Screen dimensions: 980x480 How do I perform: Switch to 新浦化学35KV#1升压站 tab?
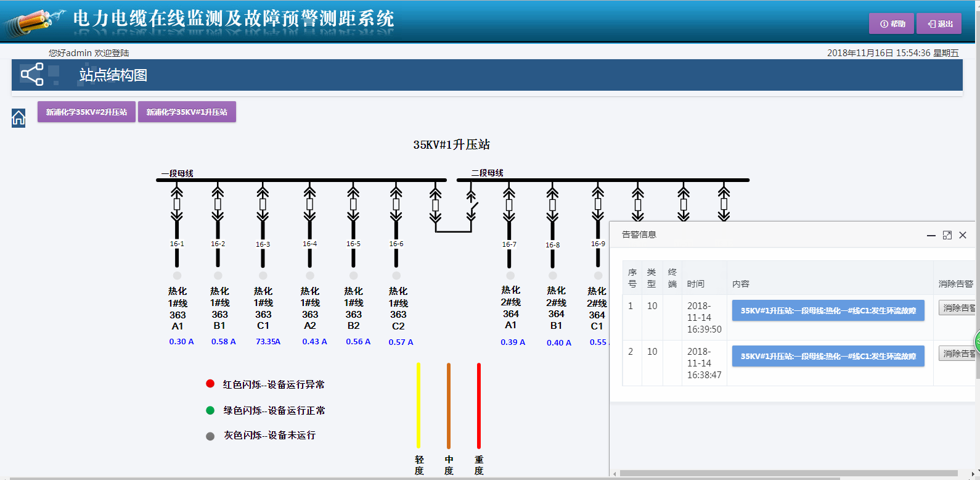(187, 112)
